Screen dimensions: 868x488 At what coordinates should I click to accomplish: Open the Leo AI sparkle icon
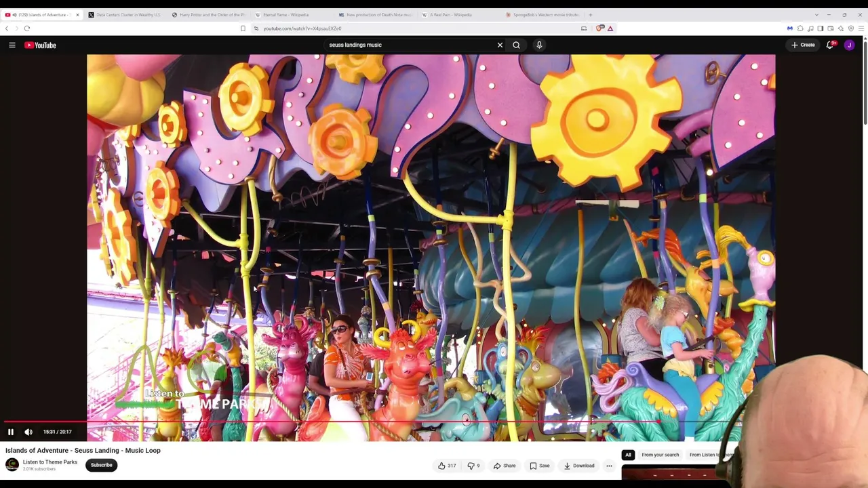841,28
